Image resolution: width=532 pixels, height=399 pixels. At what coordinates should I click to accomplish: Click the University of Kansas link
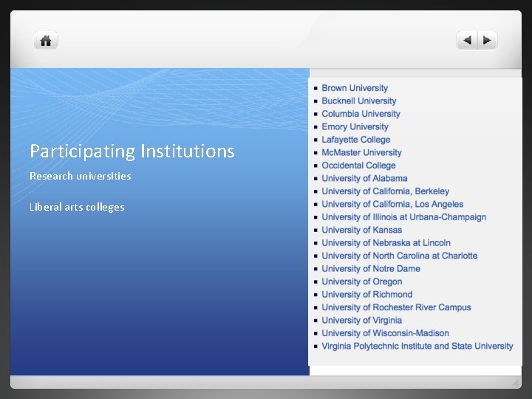click(361, 230)
